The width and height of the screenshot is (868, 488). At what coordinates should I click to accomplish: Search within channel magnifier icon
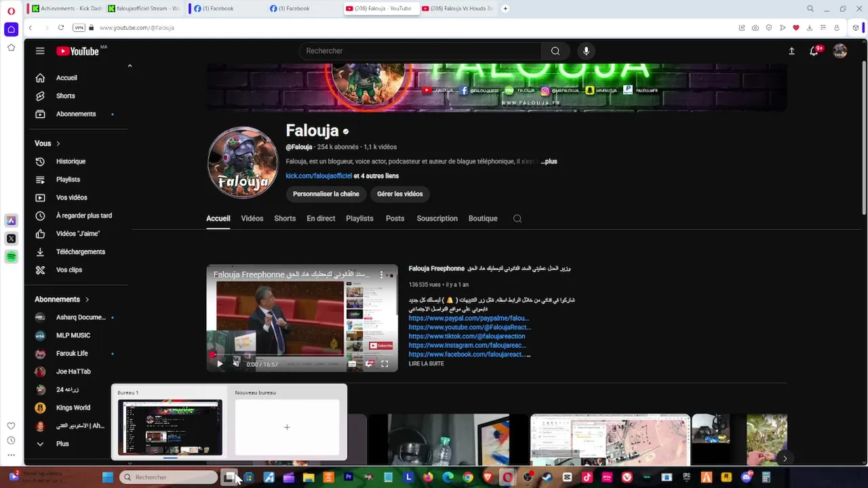[x=517, y=219]
